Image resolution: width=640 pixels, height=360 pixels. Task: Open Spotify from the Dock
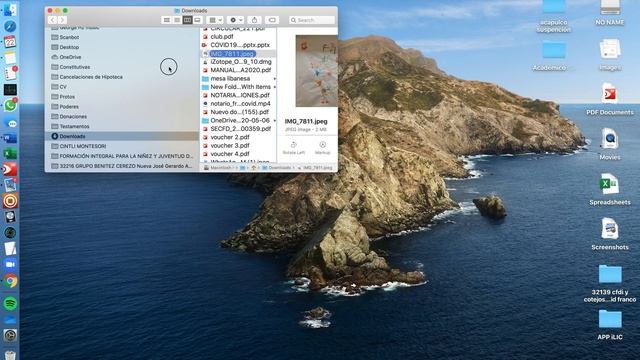click(10, 304)
